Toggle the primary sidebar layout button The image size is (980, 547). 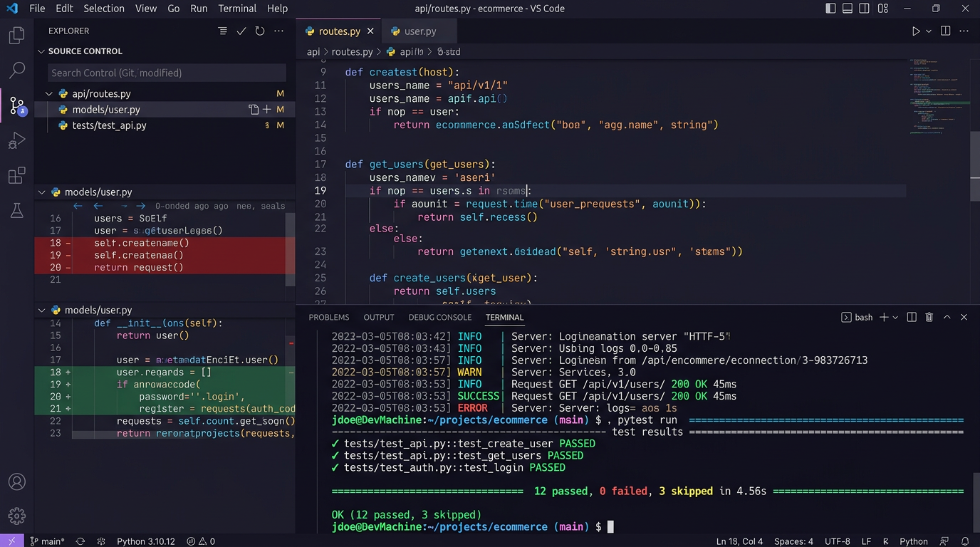830,9
